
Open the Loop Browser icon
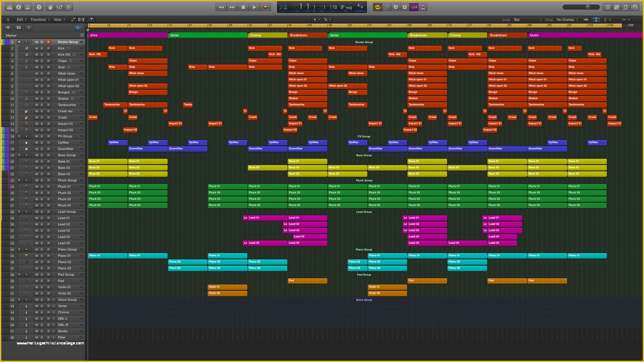pyautogui.click(x=626, y=7)
